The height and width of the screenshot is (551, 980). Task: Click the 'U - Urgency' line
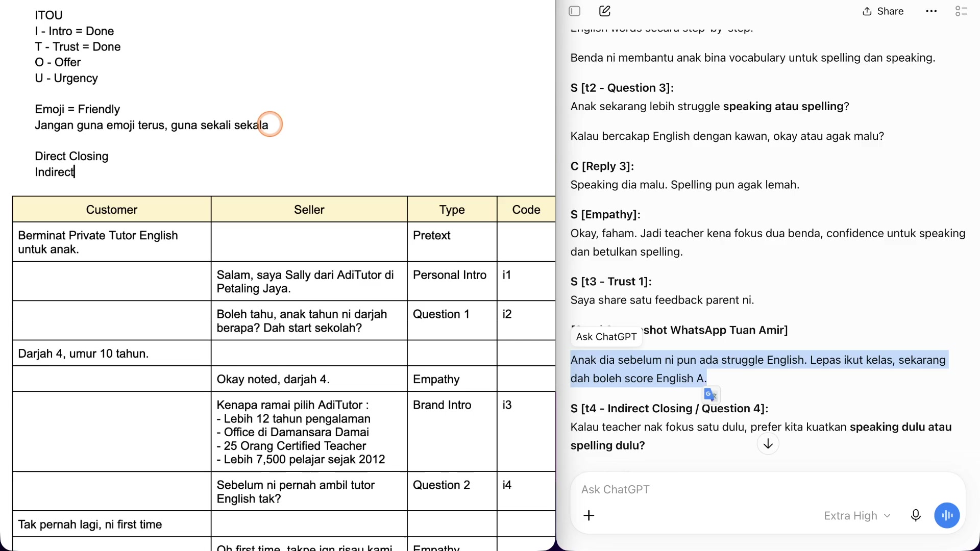coord(66,78)
